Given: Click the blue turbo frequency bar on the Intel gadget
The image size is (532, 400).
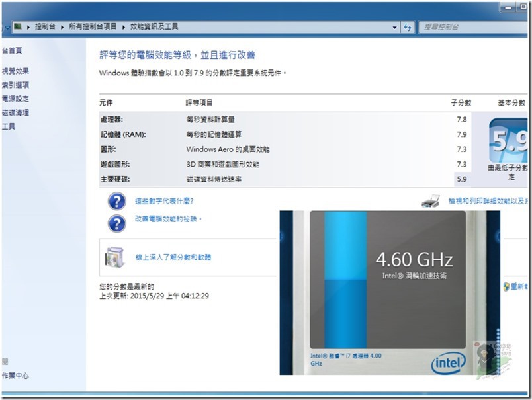Looking at the screenshot, I should coord(345,280).
